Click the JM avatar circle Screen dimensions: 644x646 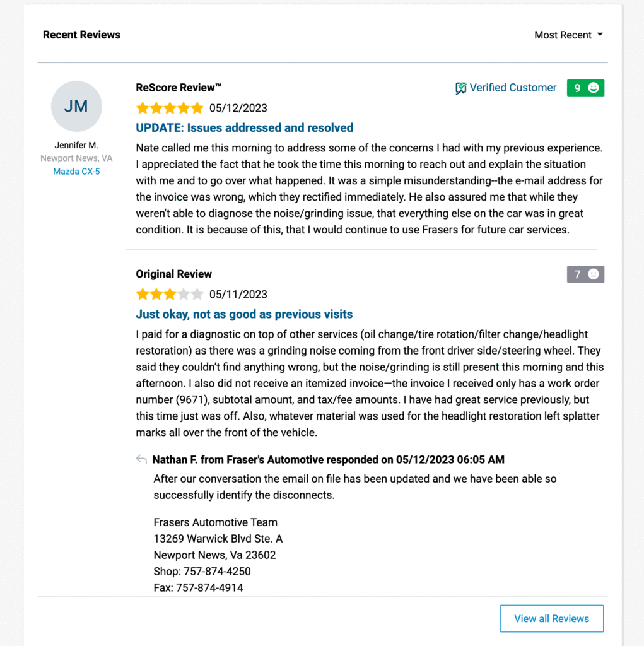coord(76,106)
